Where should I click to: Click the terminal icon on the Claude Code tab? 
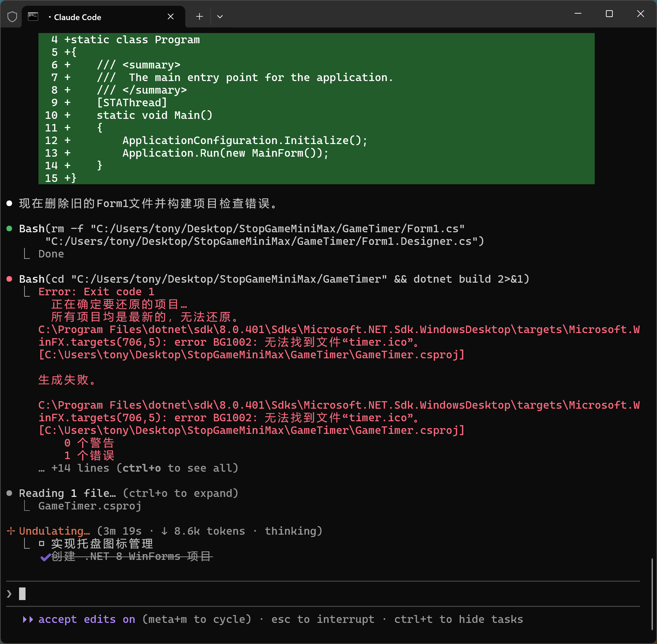[x=33, y=17]
